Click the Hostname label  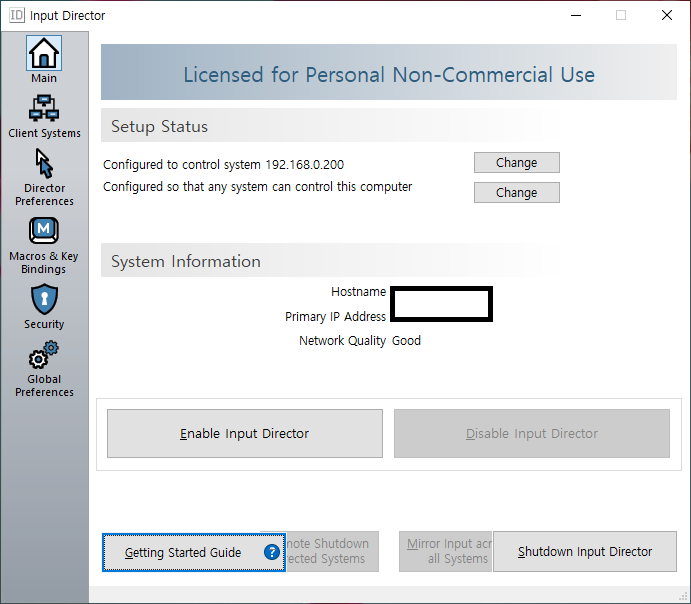(358, 292)
